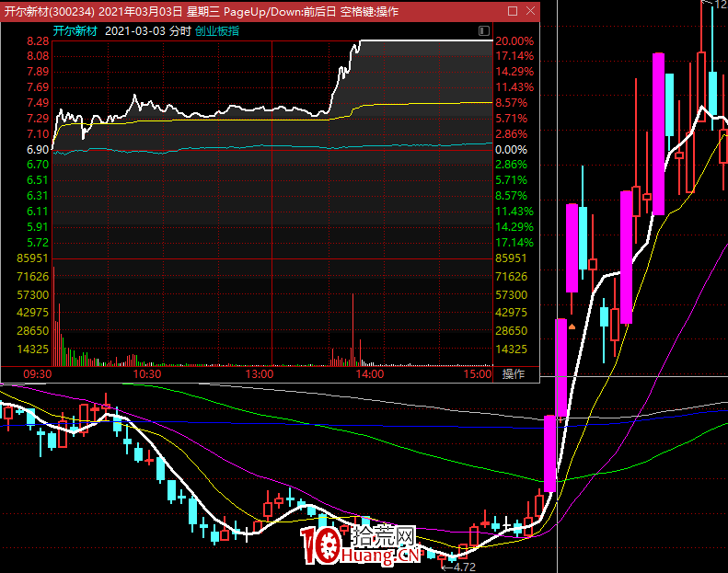Click the popup title bar text 开尔新材(300234)
Viewport: 728px width, 573px height.
(49, 11)
